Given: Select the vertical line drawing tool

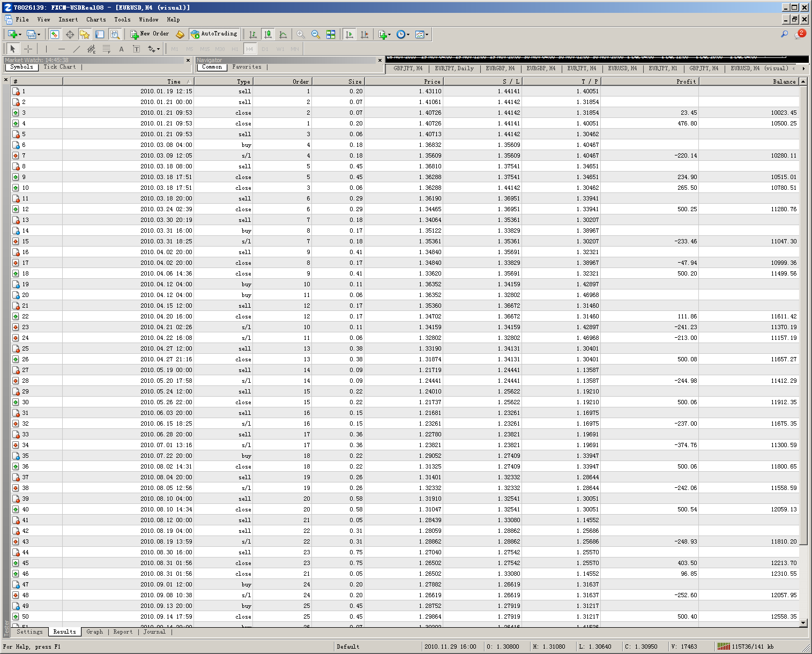Looking at the screenshot, I should (x=47, y=49).
